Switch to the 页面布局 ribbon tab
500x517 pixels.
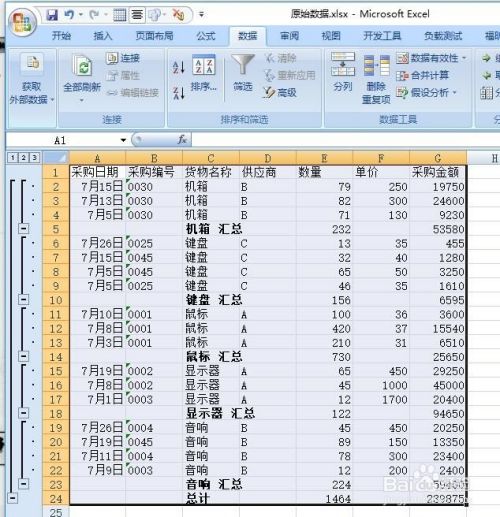point(154,36)
